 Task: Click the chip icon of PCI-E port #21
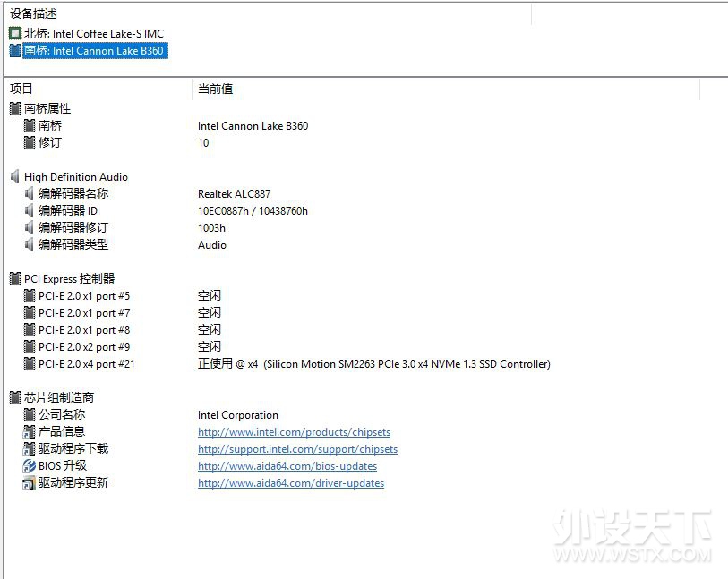point(30,363)
